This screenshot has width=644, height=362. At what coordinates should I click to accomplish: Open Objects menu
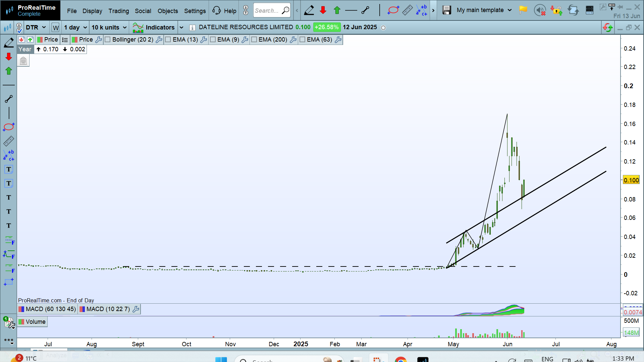click(168, 11)
